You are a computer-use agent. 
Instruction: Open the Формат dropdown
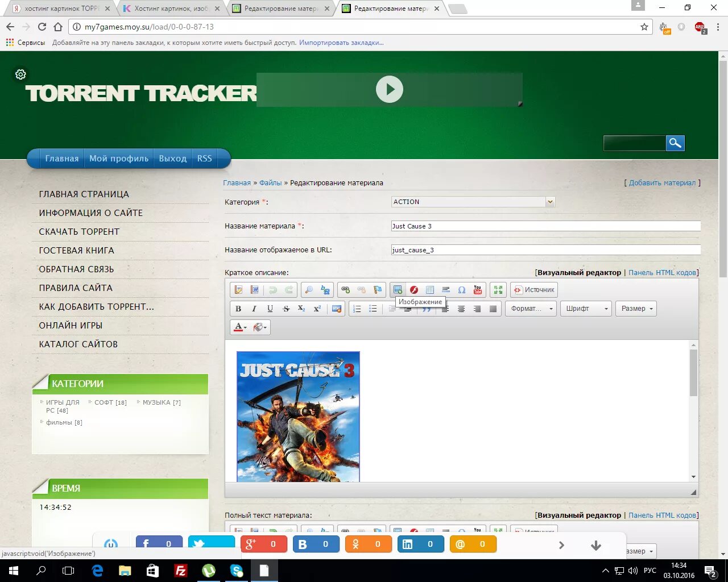[x=531, y=309]
